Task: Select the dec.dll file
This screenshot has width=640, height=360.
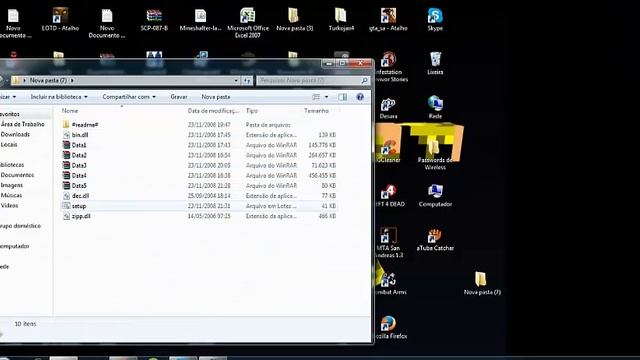Action: pos(199,196)
